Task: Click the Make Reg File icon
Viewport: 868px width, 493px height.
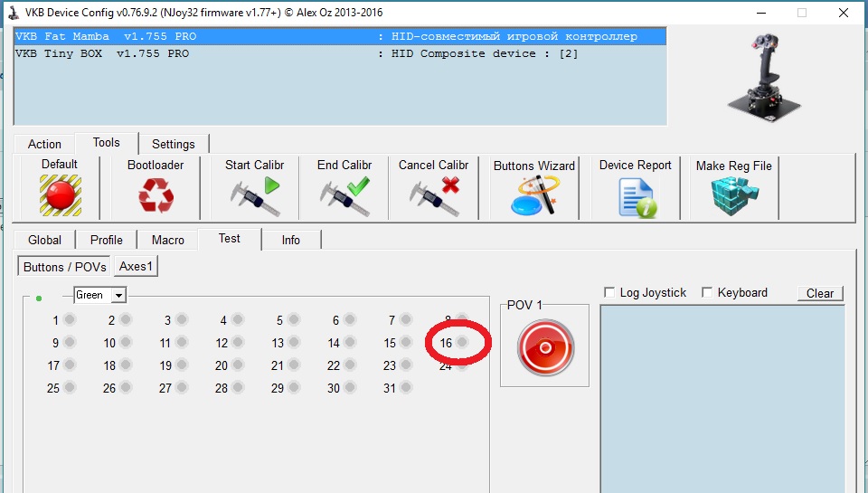Action: pyautogui.click(x=733, y=194)
